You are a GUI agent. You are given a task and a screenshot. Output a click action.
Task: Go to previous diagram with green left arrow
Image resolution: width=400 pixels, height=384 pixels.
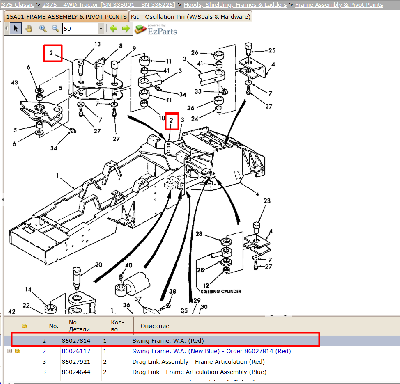pos(114,29)
